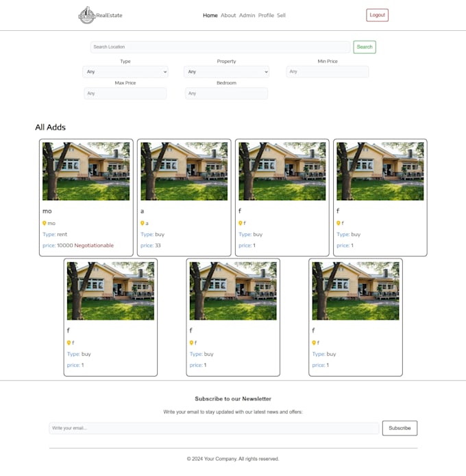Click the 'All Adds' heading
The width and height of the screenshot is (466, 476).
point(50,127)
